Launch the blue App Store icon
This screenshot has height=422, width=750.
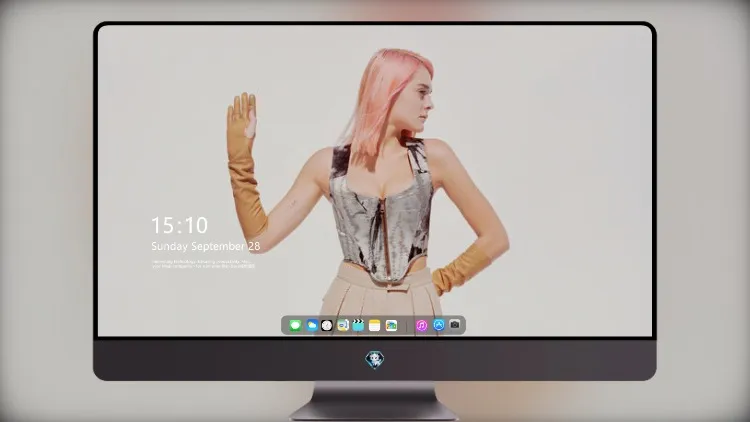tap(439, 325)
